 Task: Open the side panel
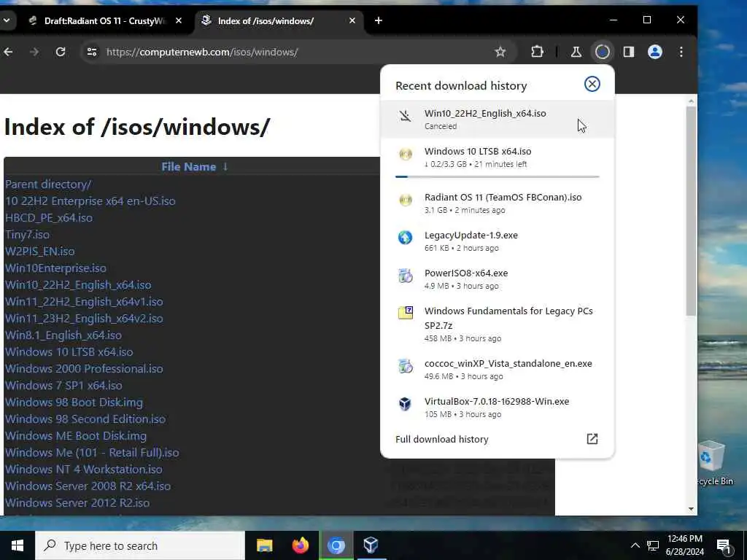pyautogui.click(x=629, y=52)
